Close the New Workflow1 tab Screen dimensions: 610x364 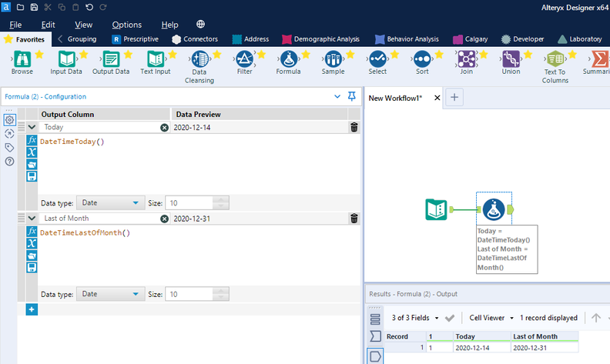click(437, 98)
